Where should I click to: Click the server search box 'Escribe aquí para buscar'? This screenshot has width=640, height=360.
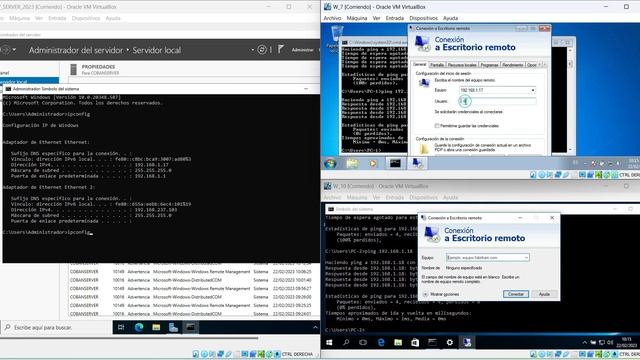pyautogui.click(x=56, y=327)
